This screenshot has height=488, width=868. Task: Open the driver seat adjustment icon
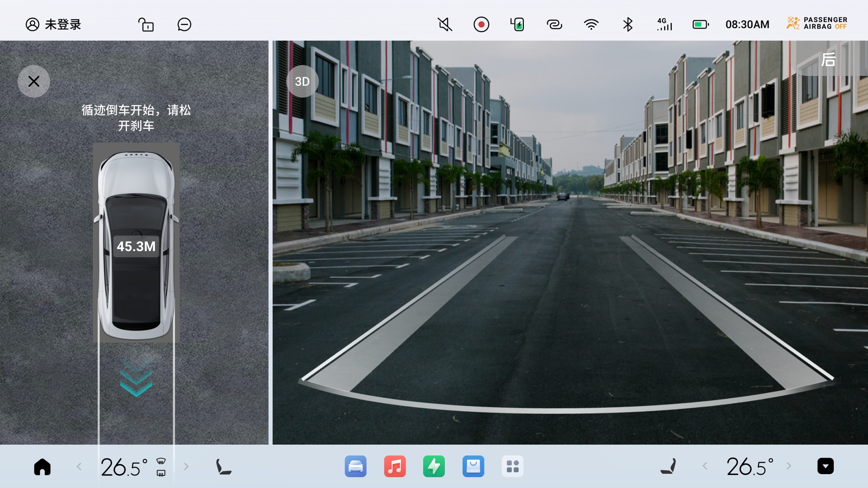(223, 467)
